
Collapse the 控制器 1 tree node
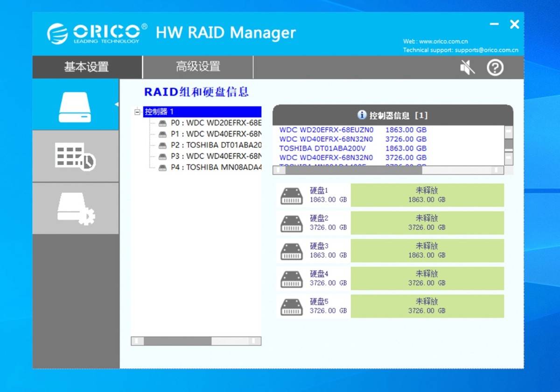137,112
